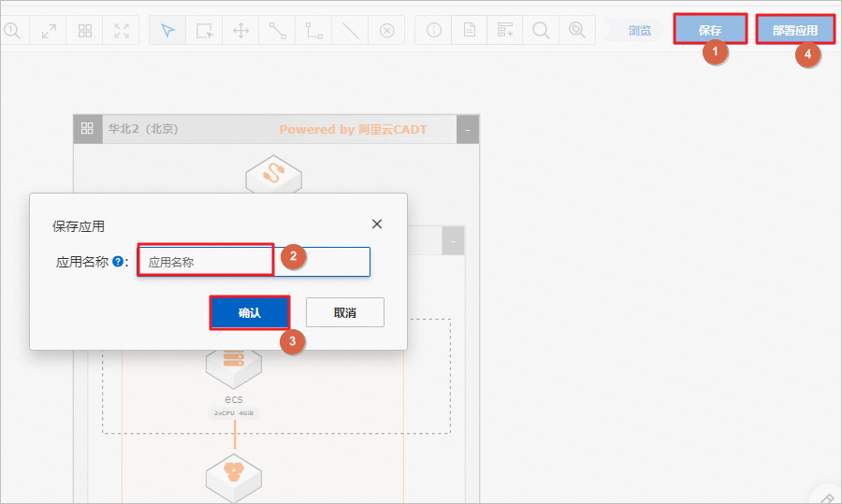Click the ecs node label text
Screen dimensions: 842x504
coord(234,398)
